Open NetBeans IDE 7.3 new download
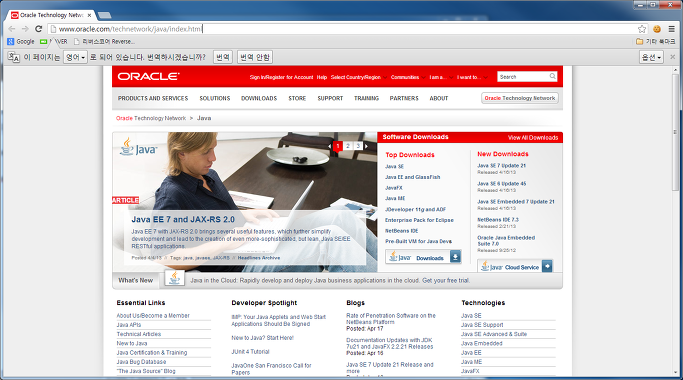This screenshot has width=683, height=380. click(498, 220)
